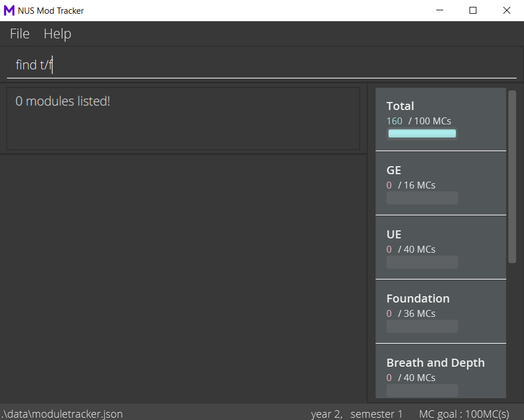Select the Total MCs progress card heading
Screen dimensions: 524x420
(x=400, y=106)
